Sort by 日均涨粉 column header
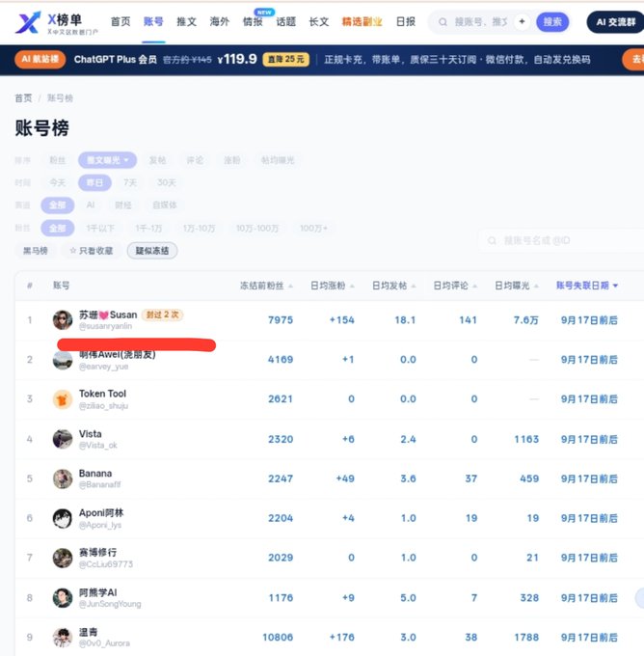The image size is (644, 656). coord(333,286)
